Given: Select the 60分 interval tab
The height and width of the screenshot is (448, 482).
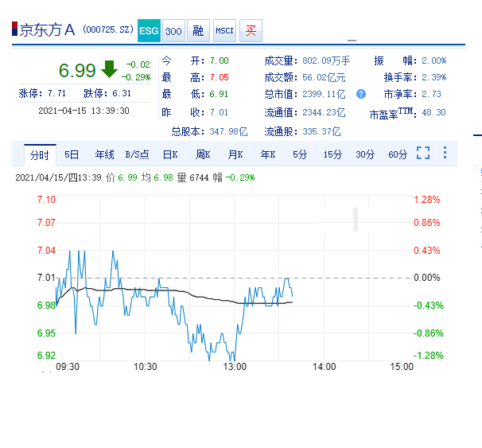Looking at the screenshot, I should pyautogui.click(x=398, y=154).
